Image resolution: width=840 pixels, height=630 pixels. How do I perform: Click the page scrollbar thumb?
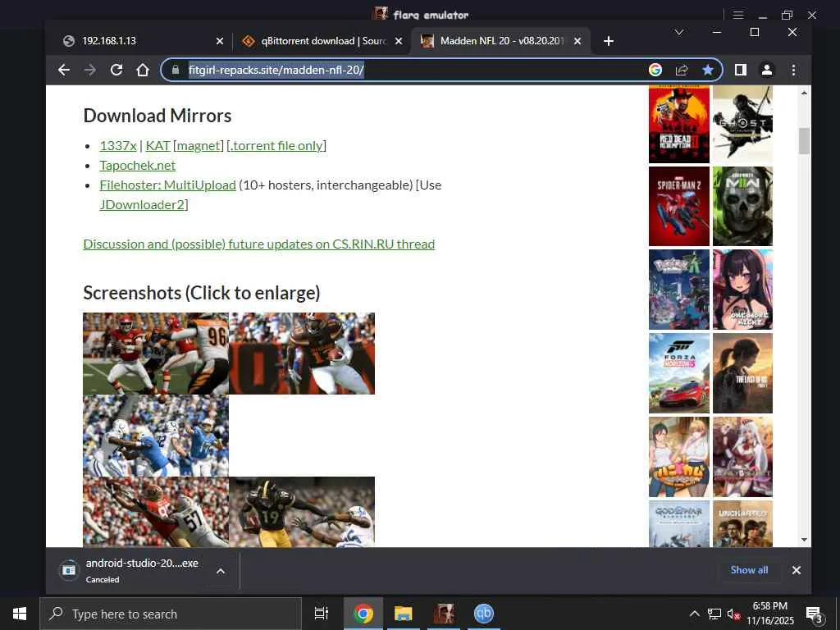804,141
